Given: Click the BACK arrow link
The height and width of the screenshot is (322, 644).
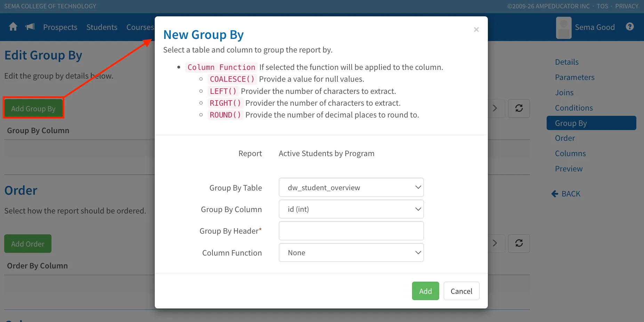Looking at the screenshot, I should pyautogui.click(x=566, y=194).
